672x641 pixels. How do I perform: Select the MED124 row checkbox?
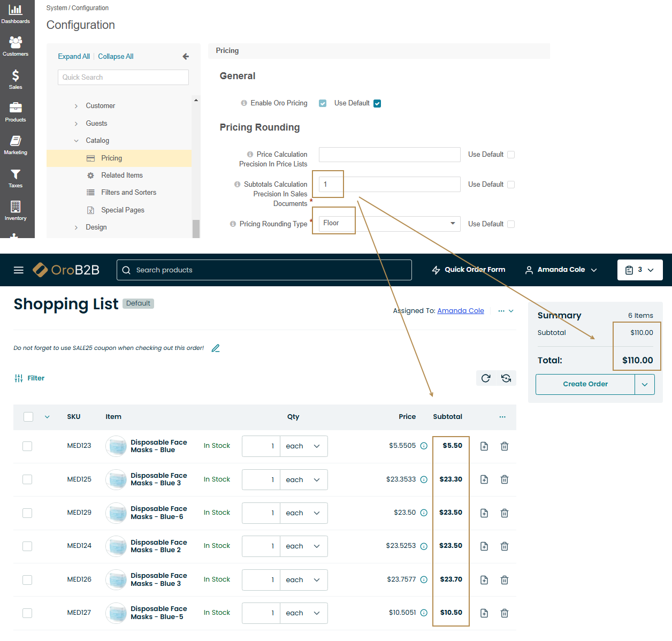pos(27,546)
